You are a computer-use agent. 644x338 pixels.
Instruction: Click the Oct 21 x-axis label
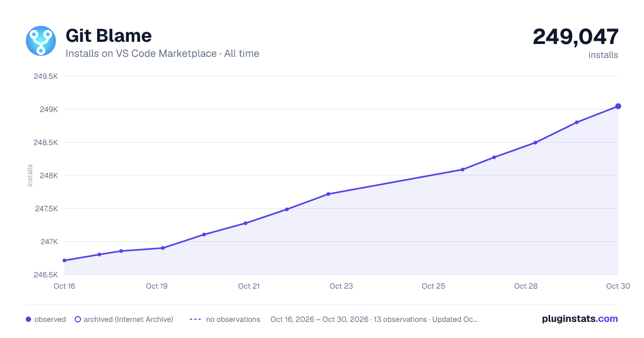pyautogui.click(x=249, y=286)
